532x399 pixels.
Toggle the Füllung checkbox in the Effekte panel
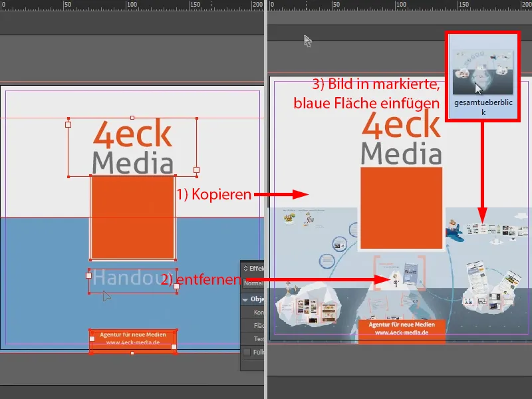pos(247,352)
